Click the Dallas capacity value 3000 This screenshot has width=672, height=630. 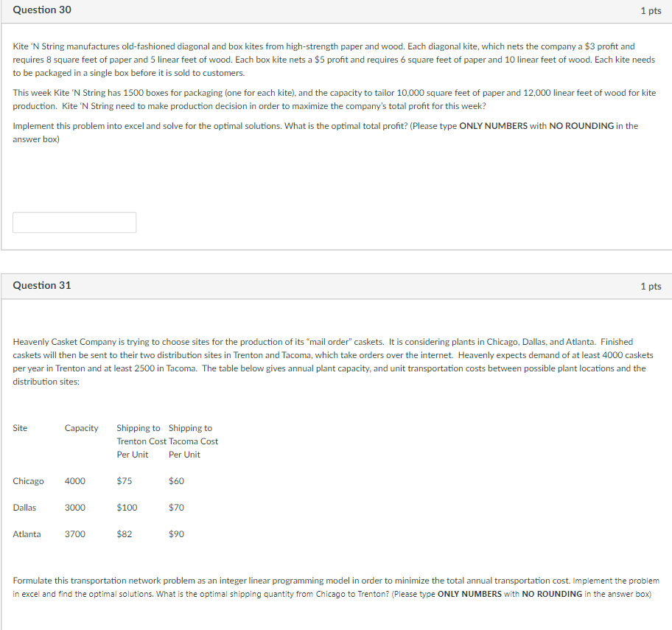click(x=75, y=508)
